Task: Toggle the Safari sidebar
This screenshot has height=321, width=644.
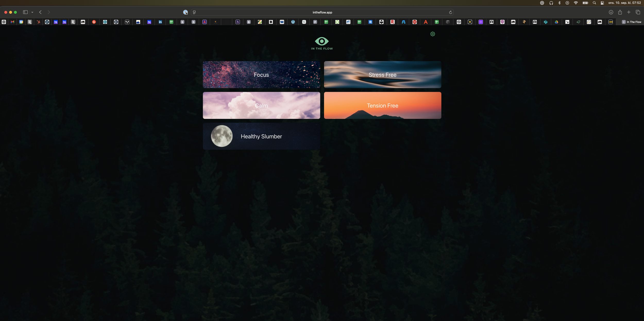Action: (25, 12)
